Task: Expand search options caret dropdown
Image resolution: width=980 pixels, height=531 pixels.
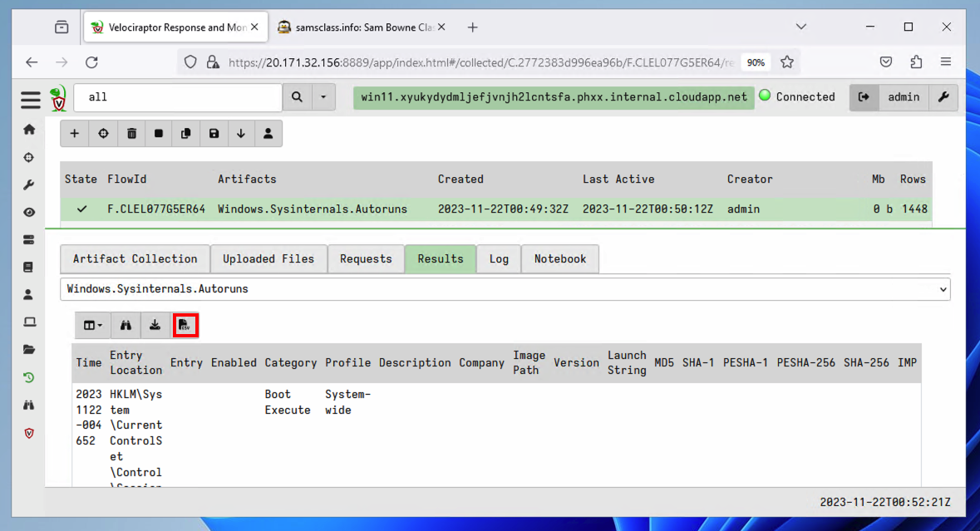Action: pyautogui.click(x=323, y=97)
